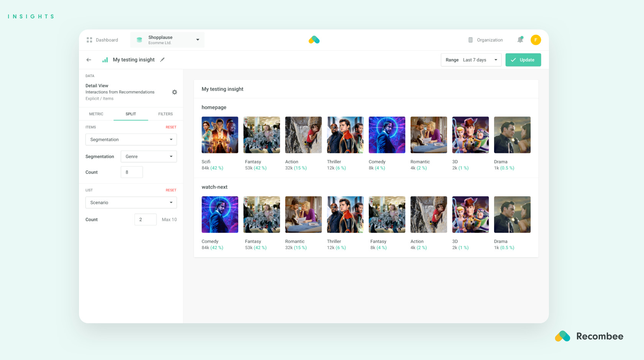This screenshot has height=360, width=644.
Task: Click the checkmark on Update button
Action: click(x=513, y=60)
